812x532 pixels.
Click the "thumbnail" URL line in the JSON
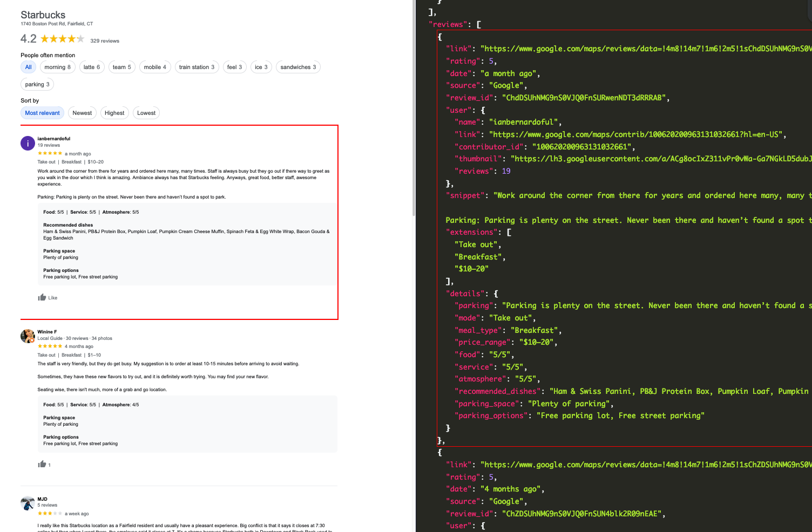click(633, 159)
